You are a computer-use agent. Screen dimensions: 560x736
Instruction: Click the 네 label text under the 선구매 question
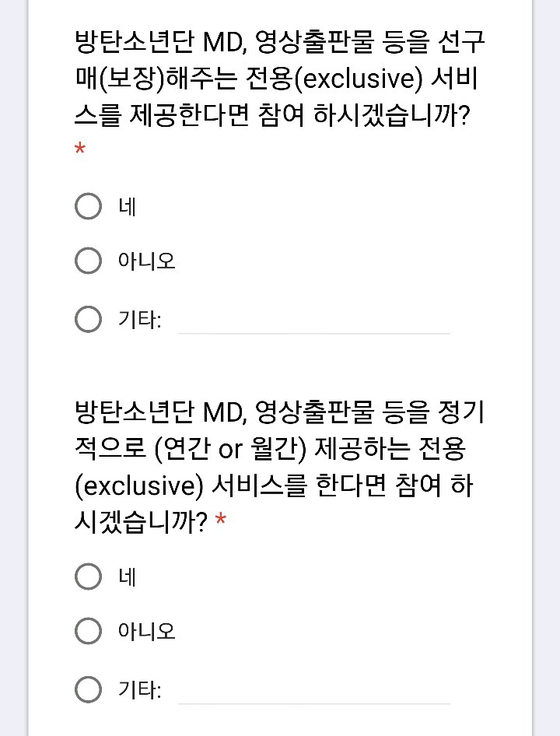pyautogui.click(x=127, y=208)
